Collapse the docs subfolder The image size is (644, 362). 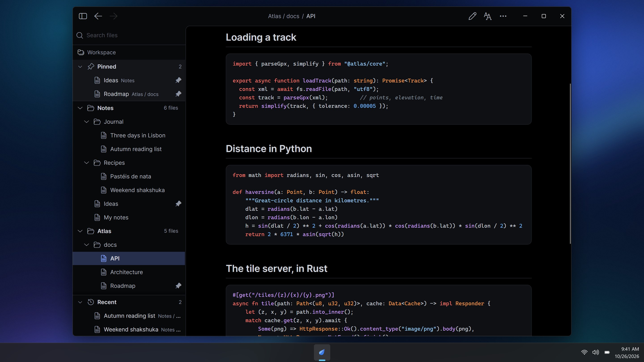coord(87,245)
